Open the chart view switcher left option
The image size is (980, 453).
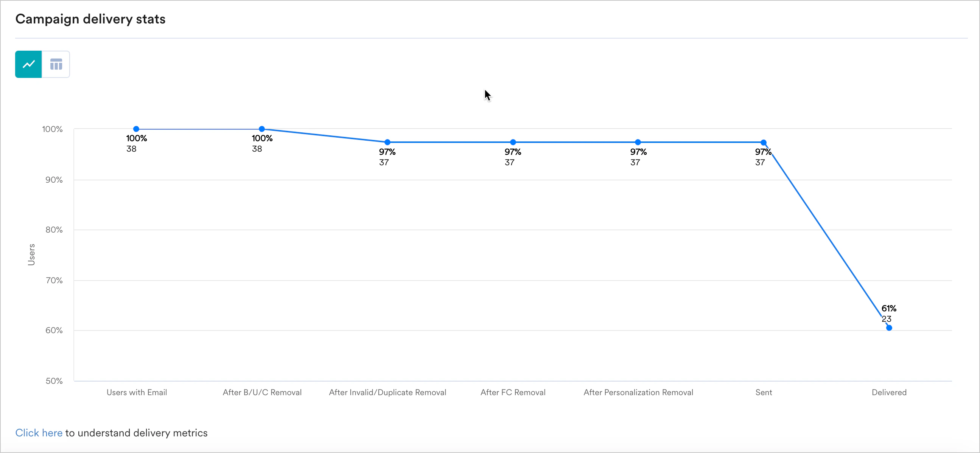tap(28, 64)
